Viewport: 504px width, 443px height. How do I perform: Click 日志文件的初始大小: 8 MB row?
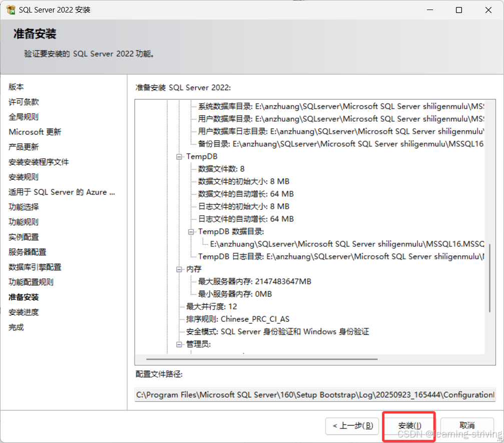coord(244,207)
